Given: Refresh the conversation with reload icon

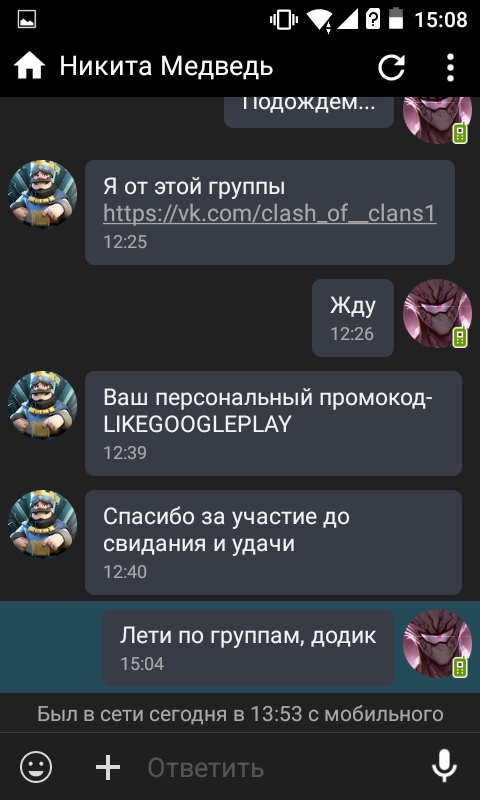Looking at the screenshot, I should tap(391, 67).
